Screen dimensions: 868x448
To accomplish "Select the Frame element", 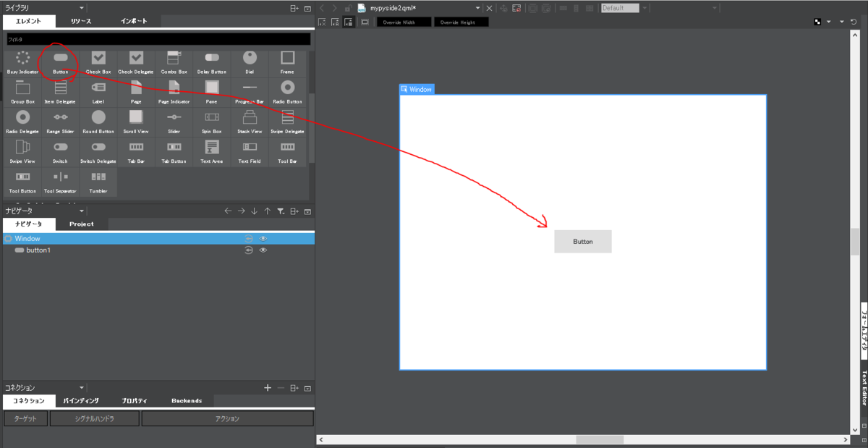I will point(287,63).
